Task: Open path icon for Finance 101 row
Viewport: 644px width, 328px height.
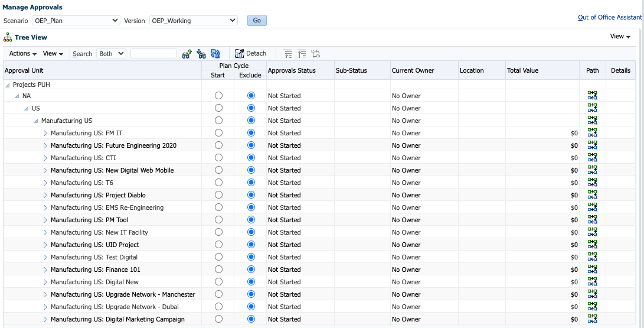Action: click(x=592, y=269)
